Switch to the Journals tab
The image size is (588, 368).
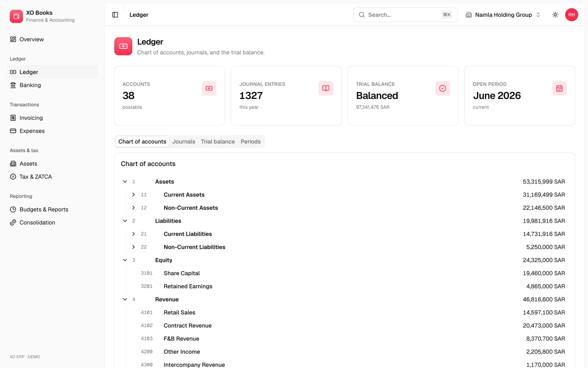(184, 142)
